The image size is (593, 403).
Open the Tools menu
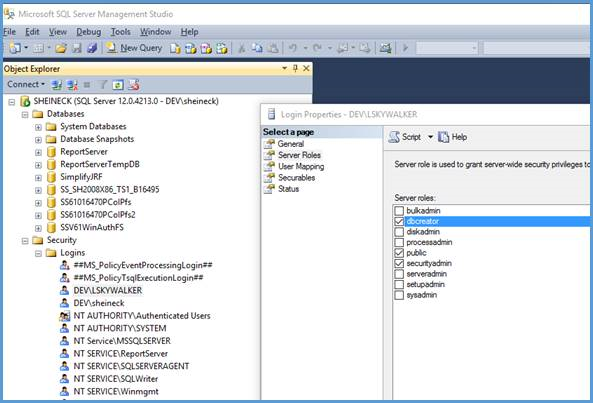(x=121, y=32)
